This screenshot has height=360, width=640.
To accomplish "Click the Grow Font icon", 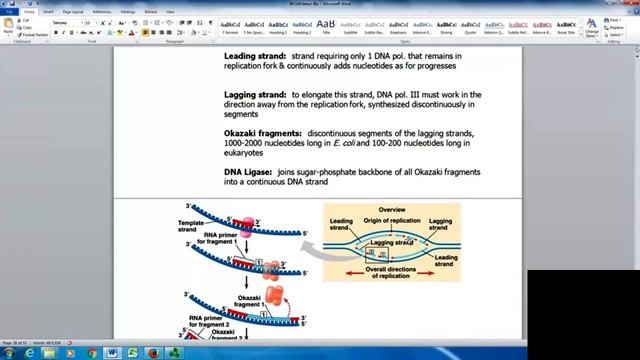I will tap(103, 23).
